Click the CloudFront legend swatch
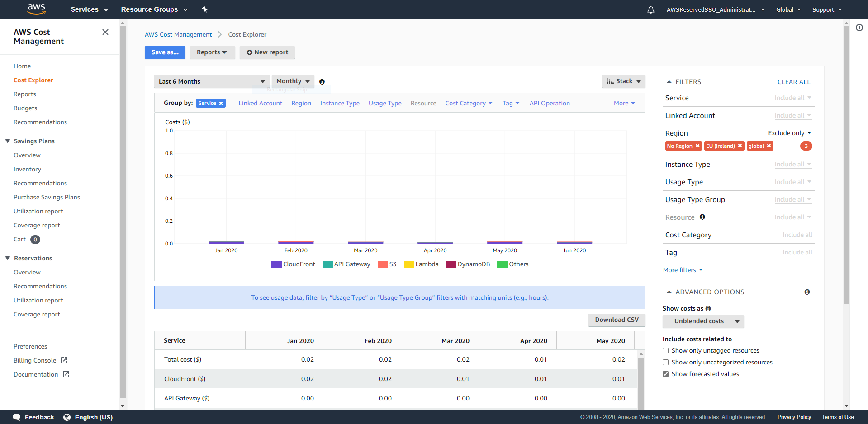868x424 pixels. (x=276, y=265)
